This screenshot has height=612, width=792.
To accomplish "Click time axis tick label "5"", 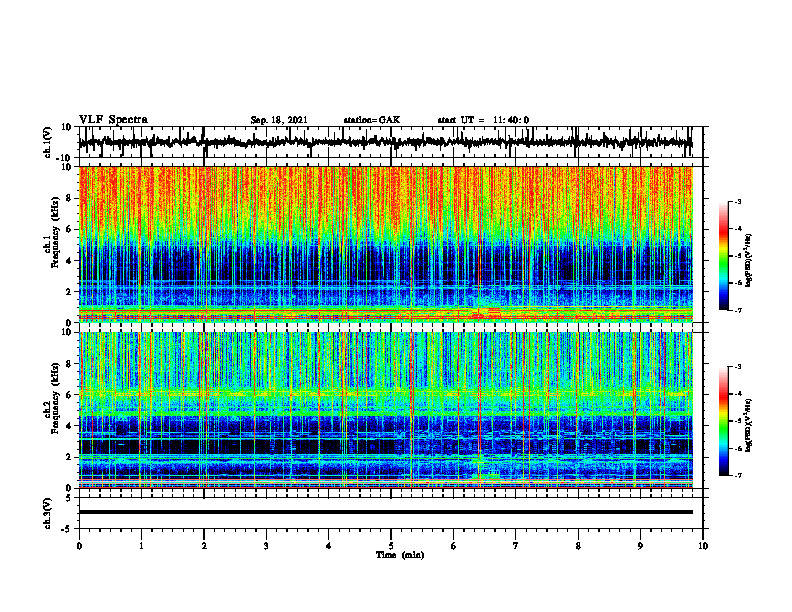I will pos(391,546).
